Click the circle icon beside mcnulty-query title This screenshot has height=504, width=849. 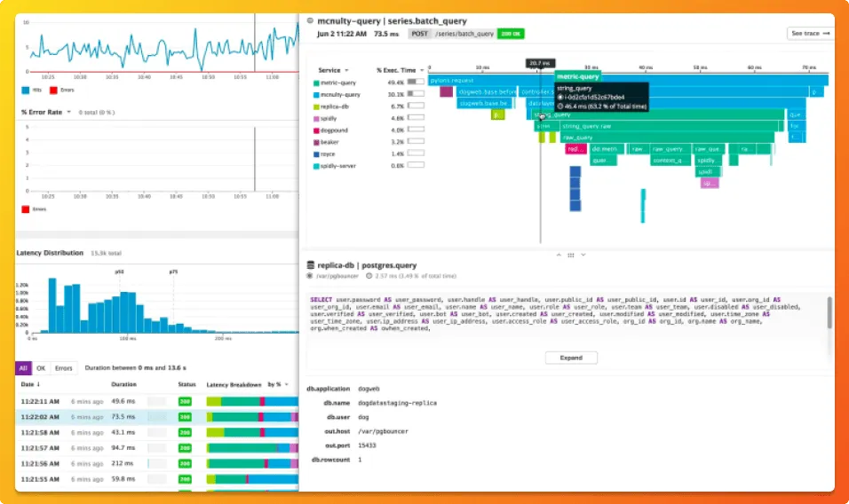(x=310, y=20)
